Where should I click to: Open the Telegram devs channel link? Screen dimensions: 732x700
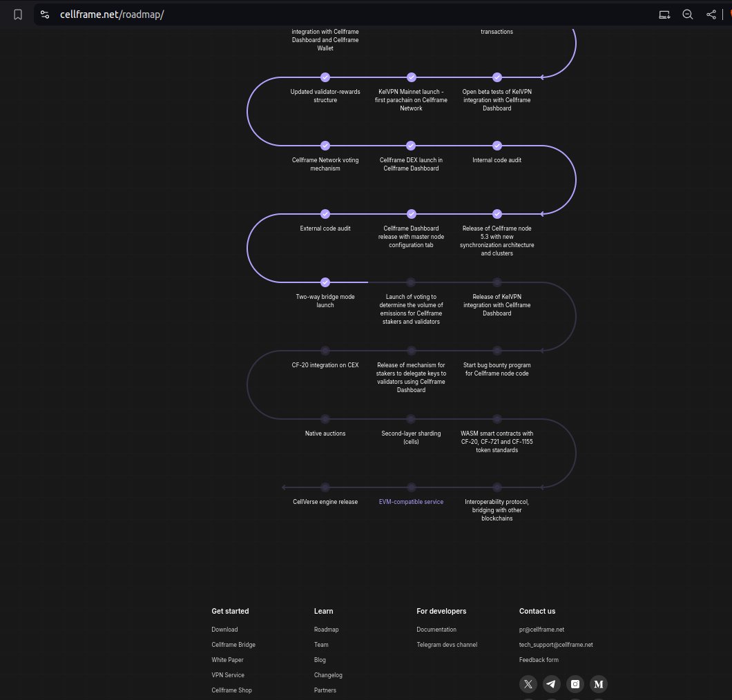[x=447, y=645]
